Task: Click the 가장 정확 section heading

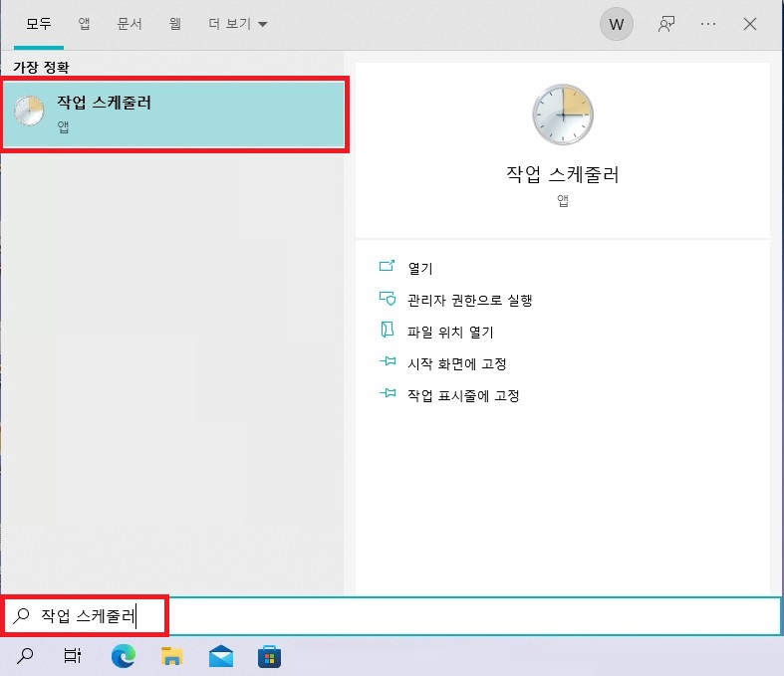Action: pyautogui.click(x=41, y=68)
